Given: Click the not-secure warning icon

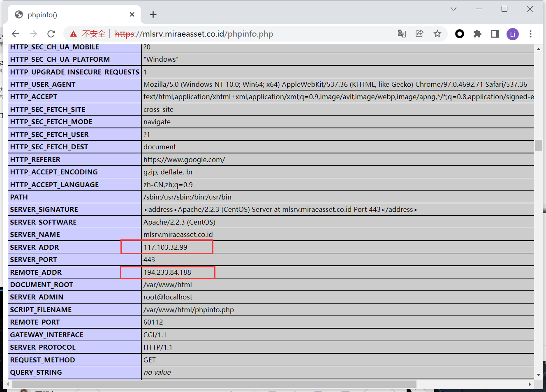Looking at the screenshot, I should pyautogui.click(x=74, y=34).
